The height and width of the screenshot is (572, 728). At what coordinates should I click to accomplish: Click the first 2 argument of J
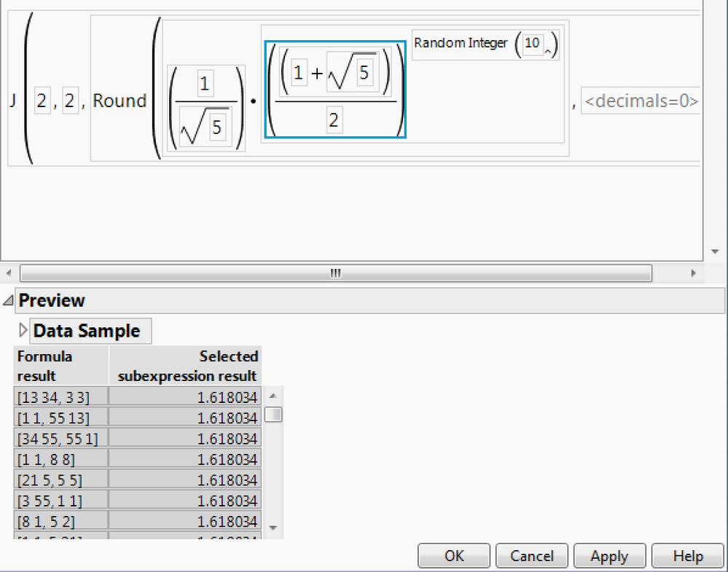point(42,101)
